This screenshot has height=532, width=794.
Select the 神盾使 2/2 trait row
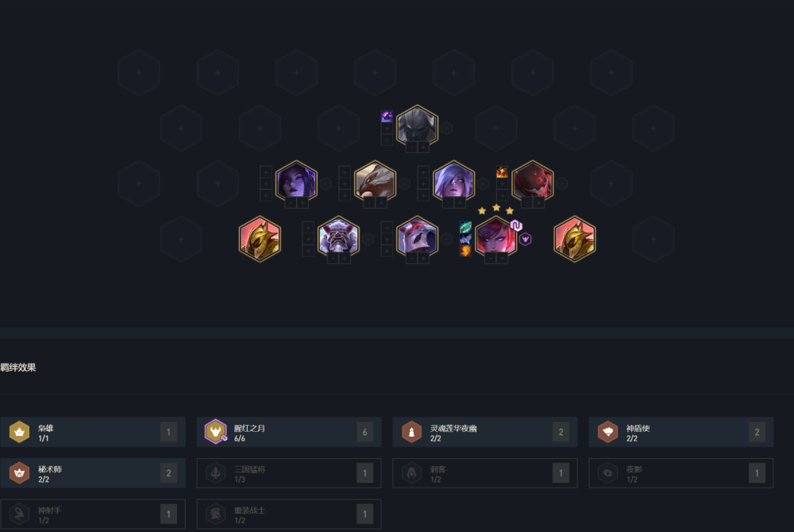681,432
